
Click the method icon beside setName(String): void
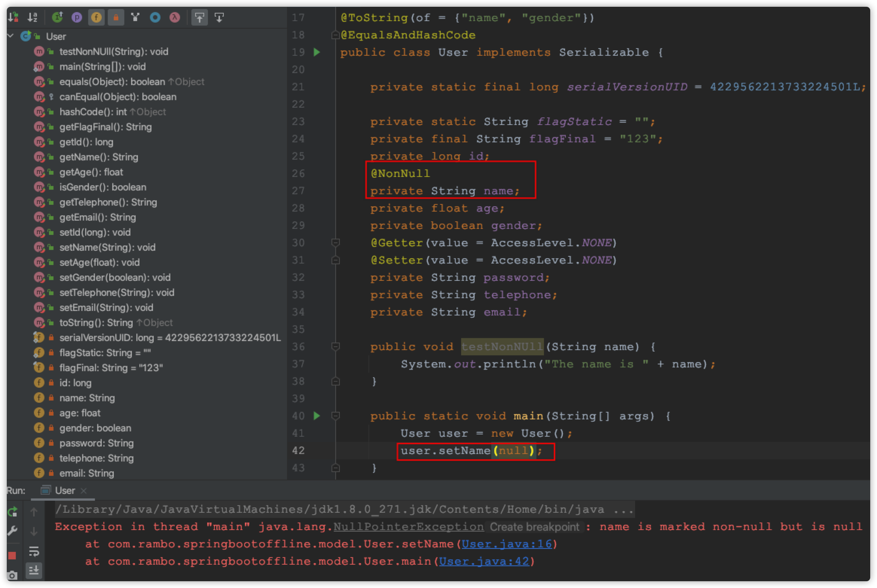(x=39, y=247)
